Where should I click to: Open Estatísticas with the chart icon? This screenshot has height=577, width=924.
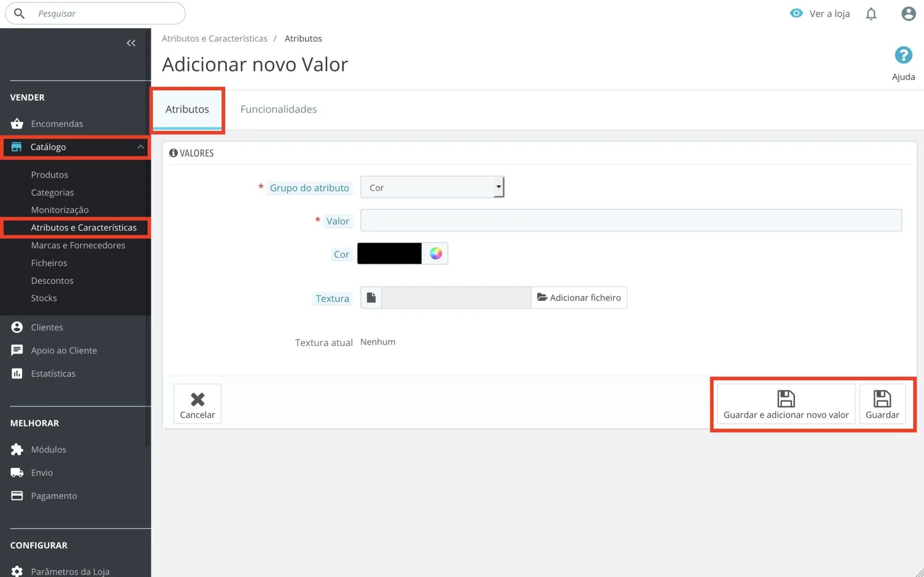click(x=17, y=373)
